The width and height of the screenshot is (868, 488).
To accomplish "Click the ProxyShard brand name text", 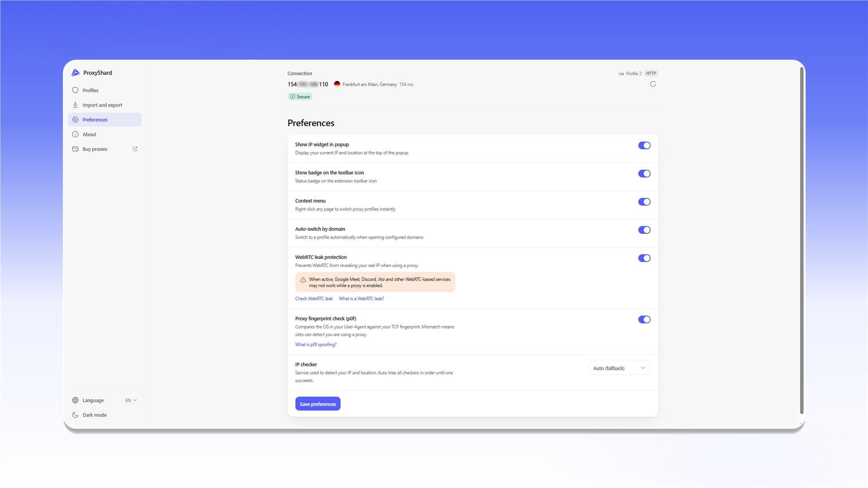I will pyautogui.click(x=98, y=73).
